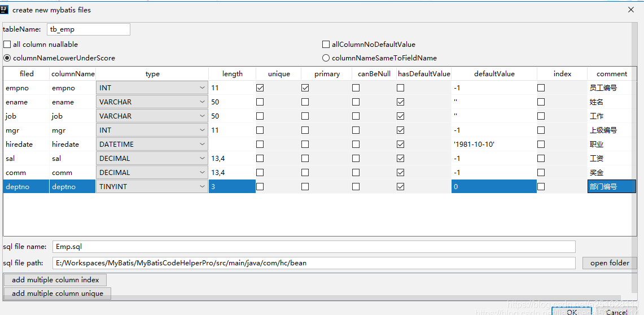Click the 'comment' column header
The width and height of the screenshot is (644, 315).
[612, 74]
